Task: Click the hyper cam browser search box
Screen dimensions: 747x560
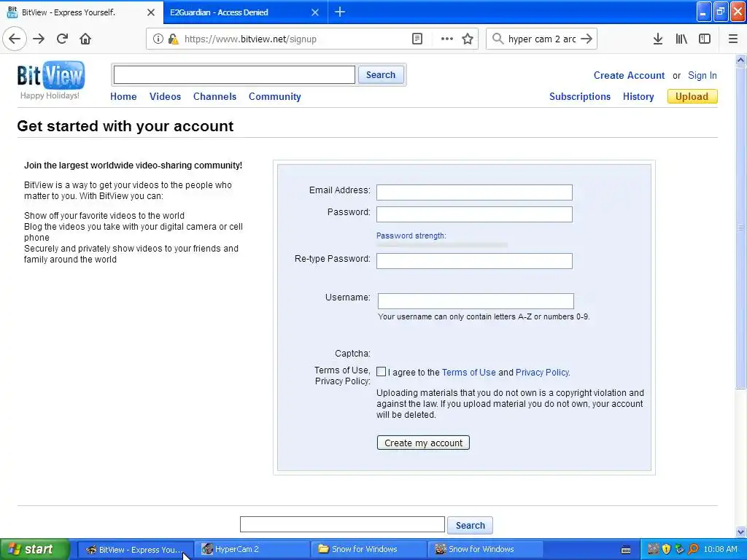Action: (x=542, y=39)
